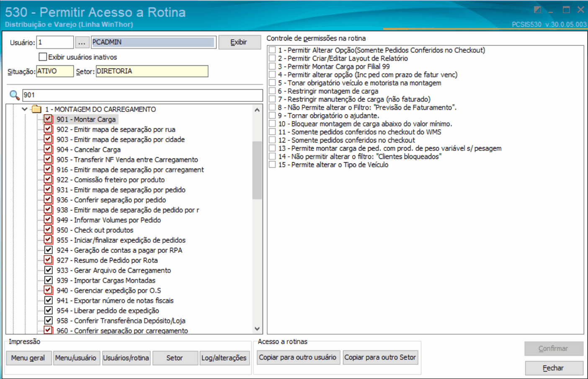This screenshot has width=588, height=379.
Task: Collapse the 1 - Montagem do Carregamento node
Action: [x=25, y=109]
